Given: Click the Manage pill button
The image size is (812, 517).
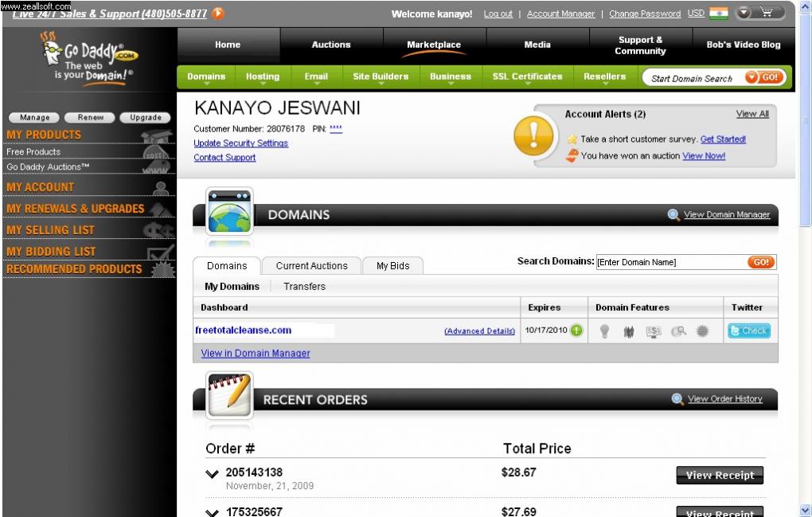Looking at the screenshot, I should click(35, 118).
